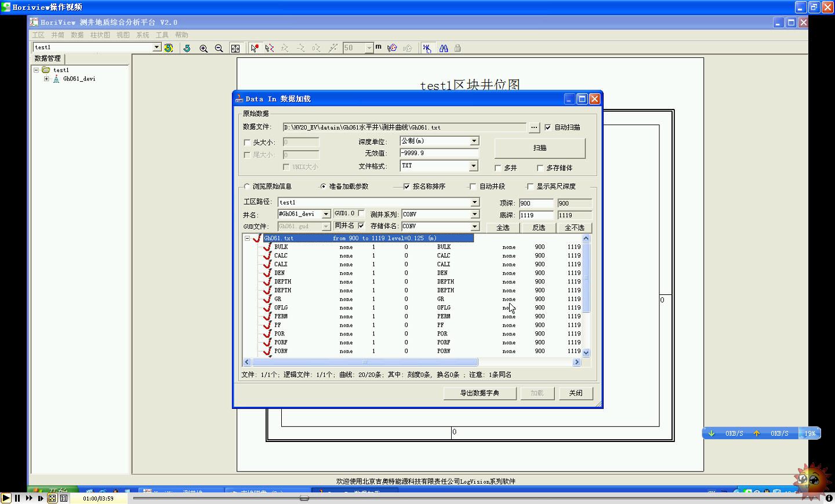Enable the 自动并段 checkbox
The width and height of the screenshot is (835, 504).
[473, 187]
